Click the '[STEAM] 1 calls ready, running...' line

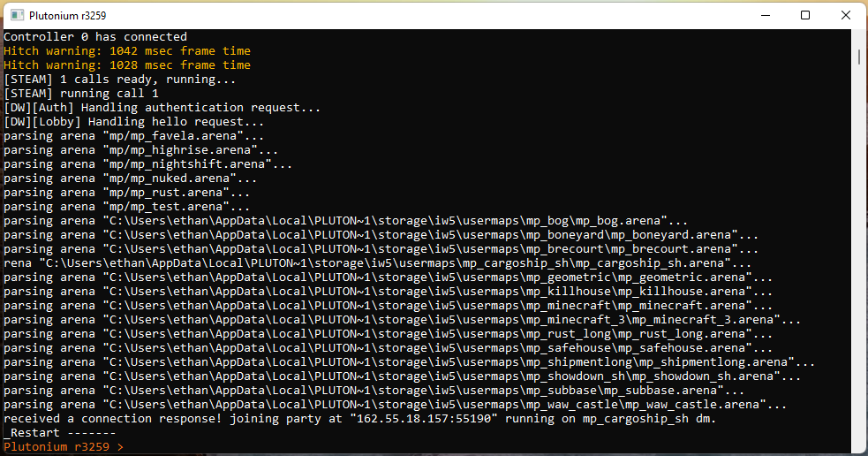(119, 80)
